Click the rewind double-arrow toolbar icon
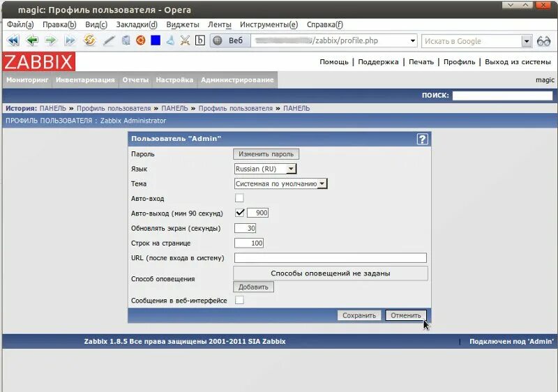This screenshot has height=392, width=558. pos(13,40)
